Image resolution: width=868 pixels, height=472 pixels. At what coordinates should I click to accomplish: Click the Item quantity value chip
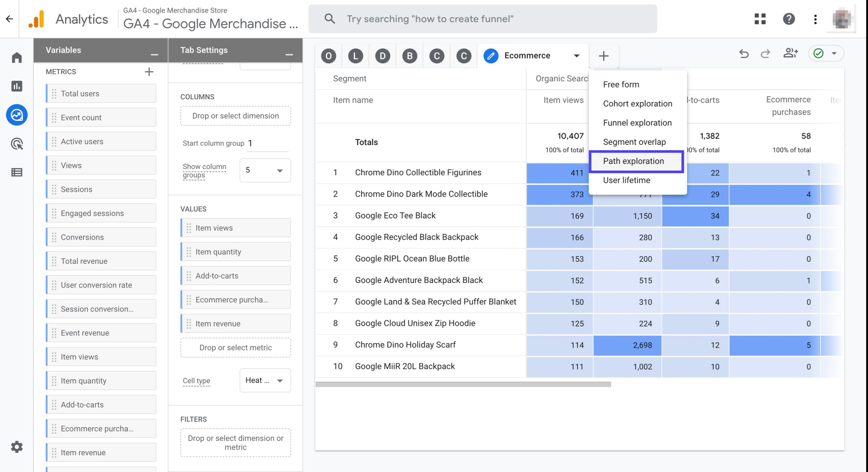click(236, 252)
